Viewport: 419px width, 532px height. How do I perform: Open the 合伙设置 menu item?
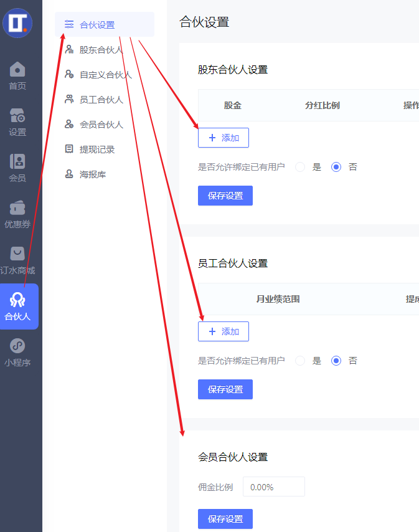(x=105, y=24)
